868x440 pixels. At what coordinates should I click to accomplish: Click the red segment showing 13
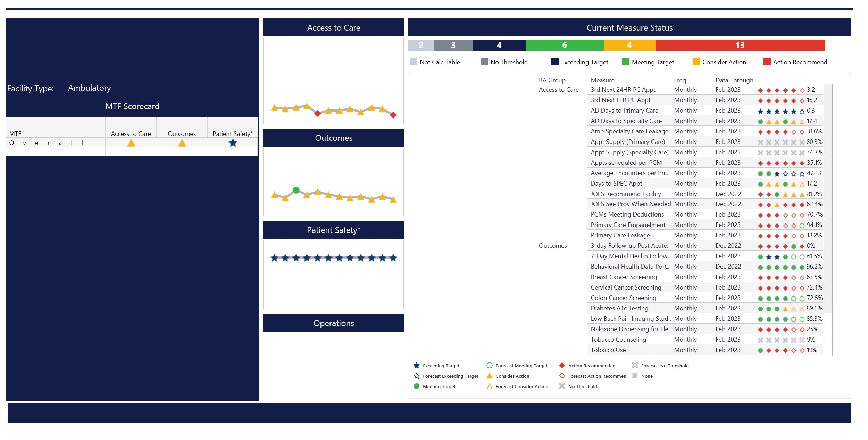pos(740,45)
